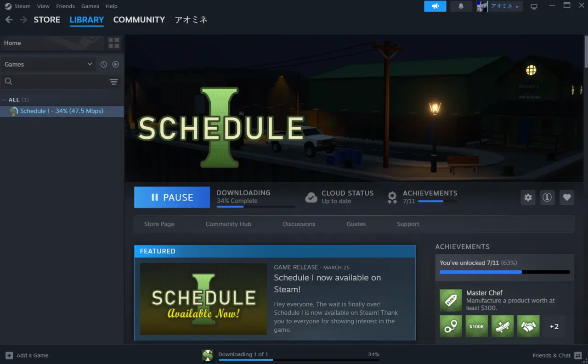Screen dimensions: 588x364
Task: Open the アオミネ profile tab
Action: point(191,20)
